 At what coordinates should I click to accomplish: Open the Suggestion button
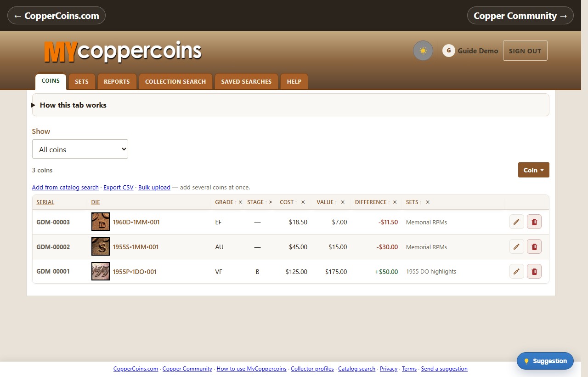[x=545, y=361]
